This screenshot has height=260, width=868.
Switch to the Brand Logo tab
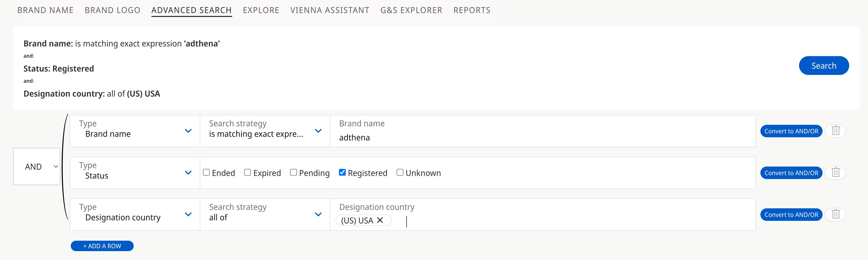click(112, 10)
